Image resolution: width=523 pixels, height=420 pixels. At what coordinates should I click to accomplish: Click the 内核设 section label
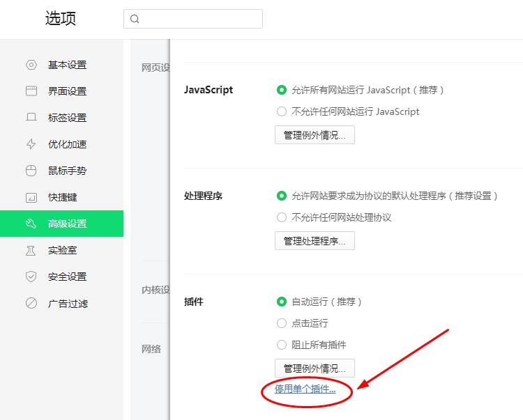[155, 290]
